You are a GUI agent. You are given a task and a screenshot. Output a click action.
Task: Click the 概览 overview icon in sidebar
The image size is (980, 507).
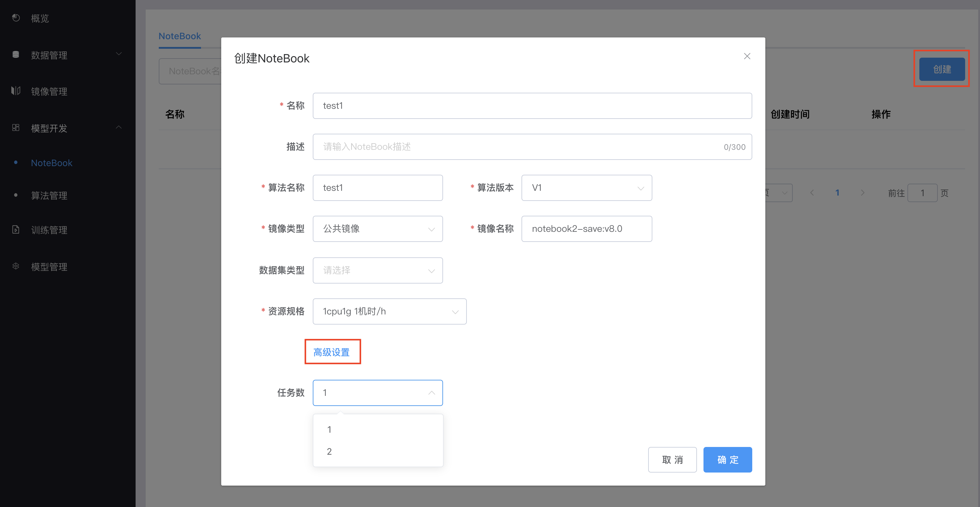(x=15, y=18)
